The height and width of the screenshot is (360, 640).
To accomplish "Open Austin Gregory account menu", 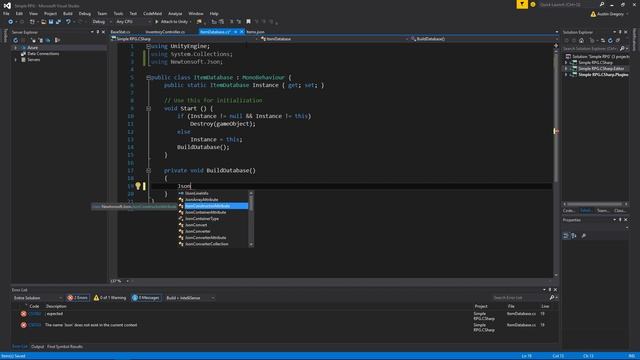I will click(x=610, y=14).
